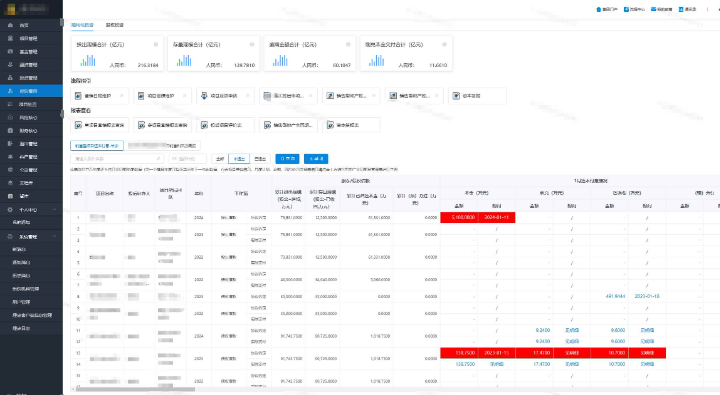Click small mark at right of second upper shortcut tile
This screenshot has width=720, height=395.
click(185, 96)
